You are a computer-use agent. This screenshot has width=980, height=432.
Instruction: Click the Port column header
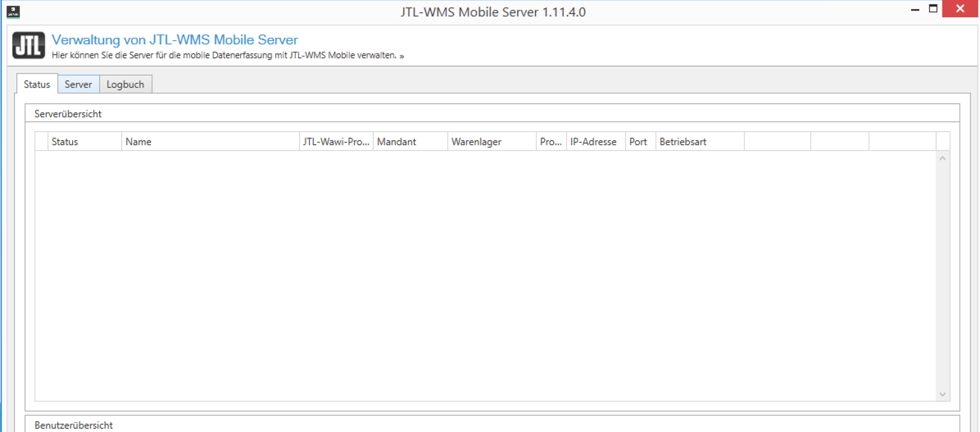[x=639, y=142]
